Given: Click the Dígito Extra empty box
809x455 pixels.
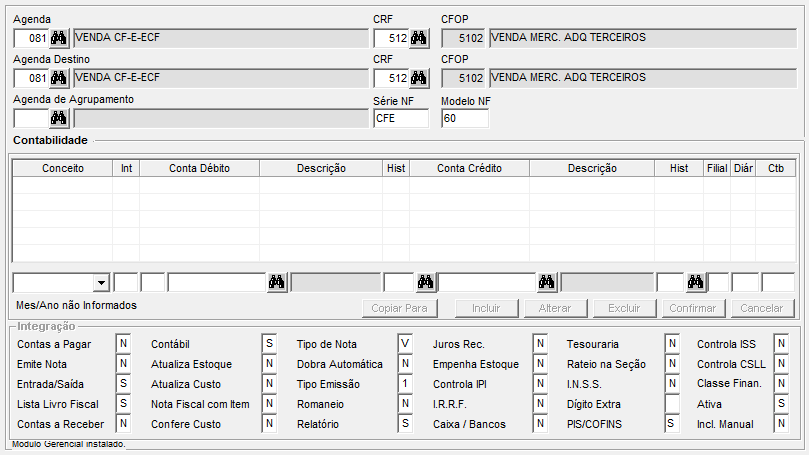Looking at the screenshot, I should (672, 404).
